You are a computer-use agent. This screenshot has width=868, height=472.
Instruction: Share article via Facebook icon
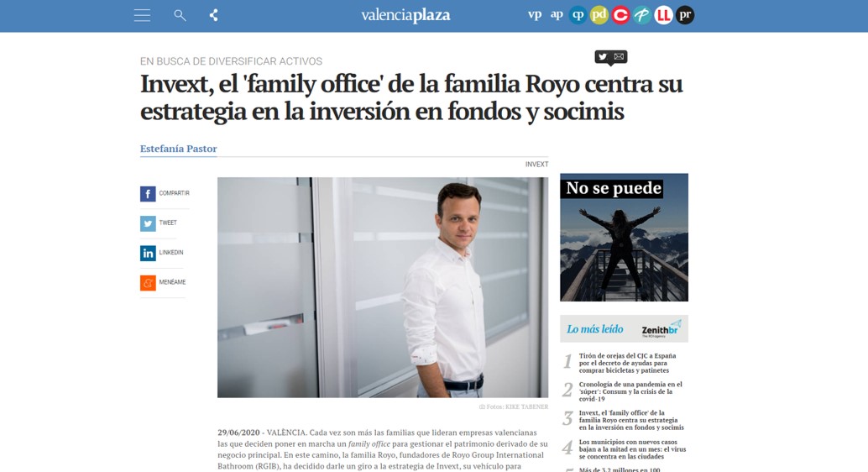click(148, 194)
